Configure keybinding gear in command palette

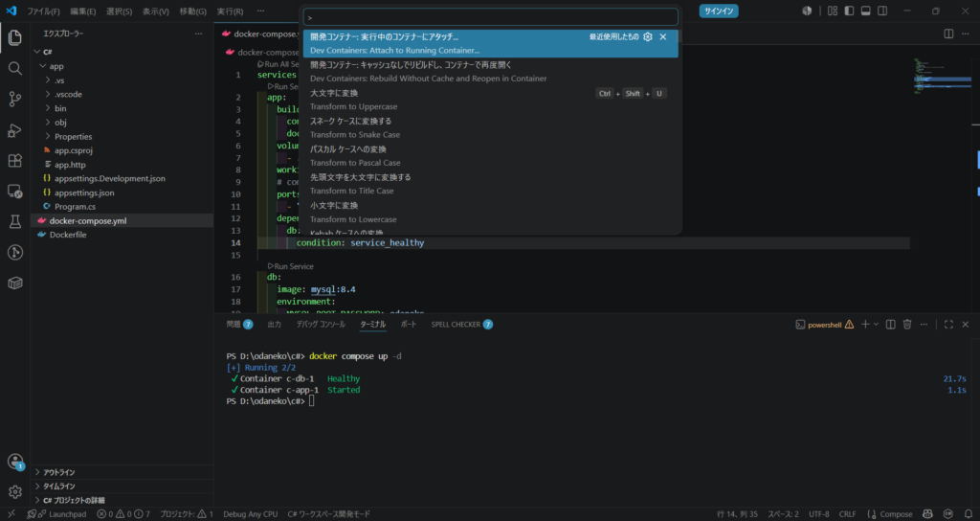pos(648,37)
